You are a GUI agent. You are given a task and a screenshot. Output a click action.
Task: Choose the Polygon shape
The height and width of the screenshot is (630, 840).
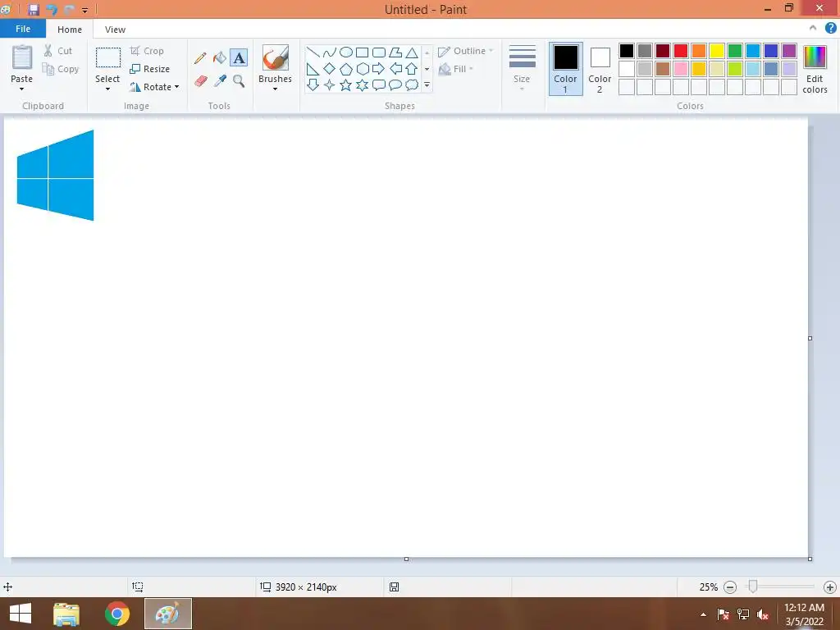pyautogui.click(x=395, y=52)
